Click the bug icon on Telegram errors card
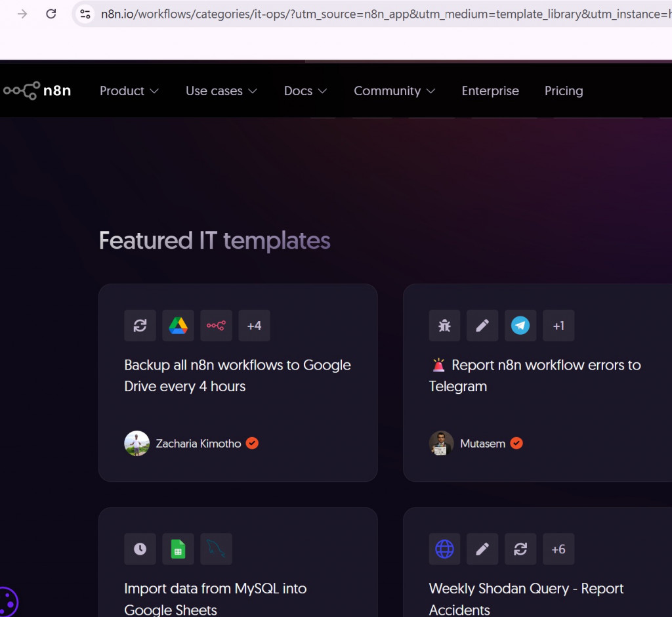Image resolution: width=672 pixels, height=617 pixels. pyautogui.click(x=444, y=326)
